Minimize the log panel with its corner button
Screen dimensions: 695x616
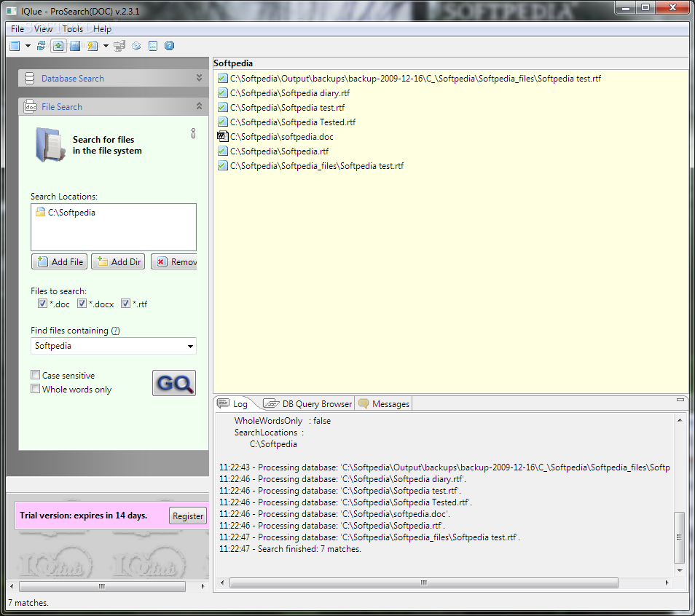point(680,400)
